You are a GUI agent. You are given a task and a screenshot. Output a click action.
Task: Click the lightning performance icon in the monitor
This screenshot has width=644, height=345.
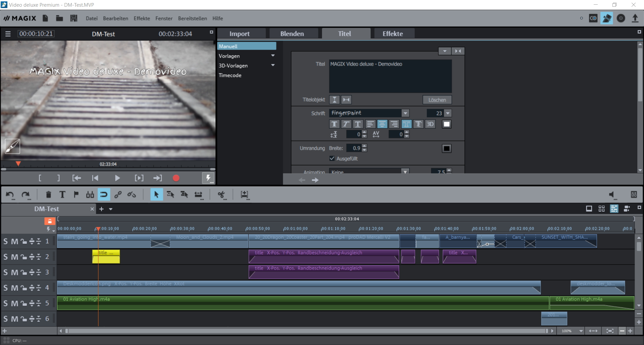(x=208, y=178)
